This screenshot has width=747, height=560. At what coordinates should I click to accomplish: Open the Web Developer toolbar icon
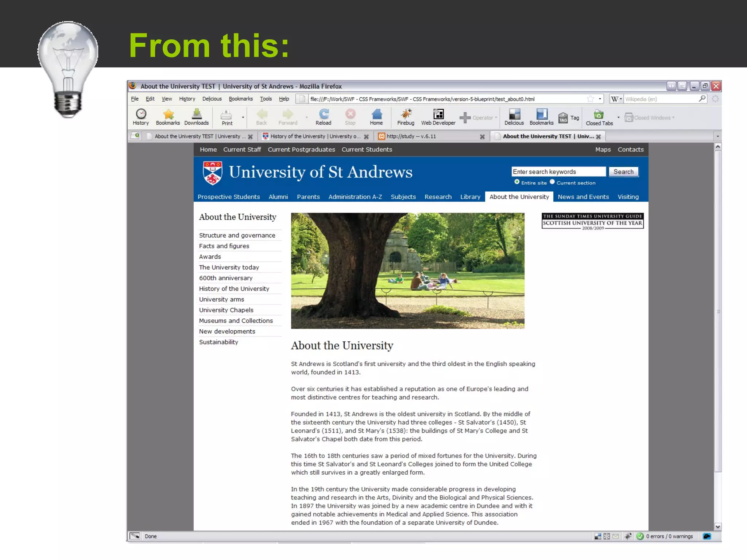click(438, 117)
